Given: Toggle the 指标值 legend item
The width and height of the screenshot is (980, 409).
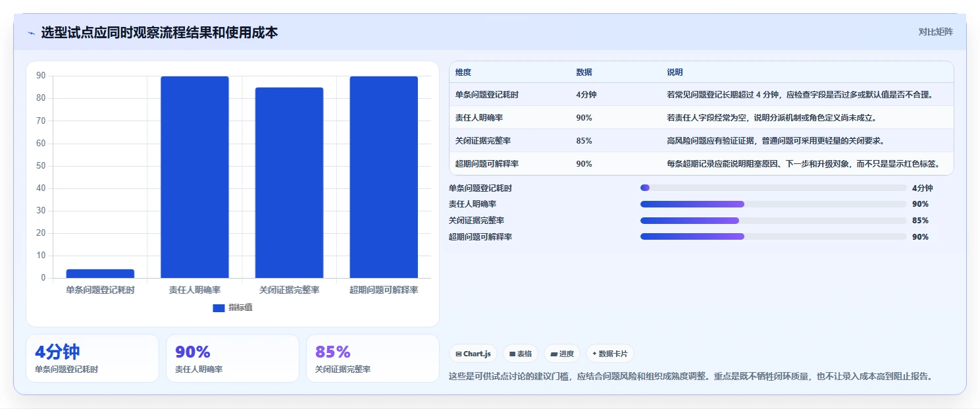Looking at the screenshot, I should coord(232,308).
